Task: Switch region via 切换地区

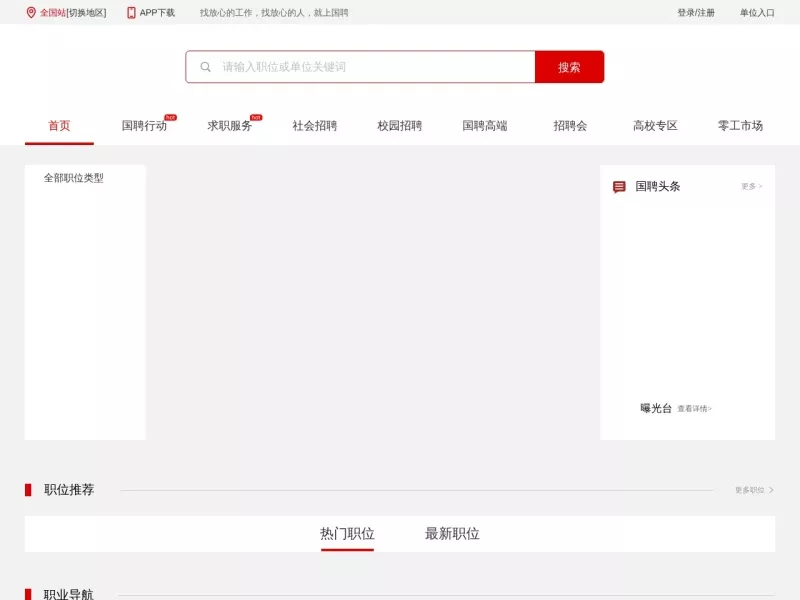Action: click(86, 13)
